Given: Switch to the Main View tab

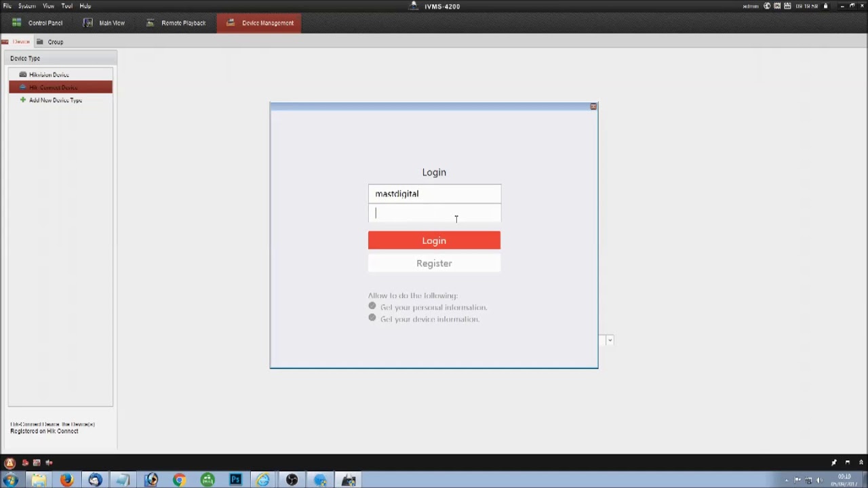Looking at the screenshot, I should pyautogui.click(x=104, y=23).
